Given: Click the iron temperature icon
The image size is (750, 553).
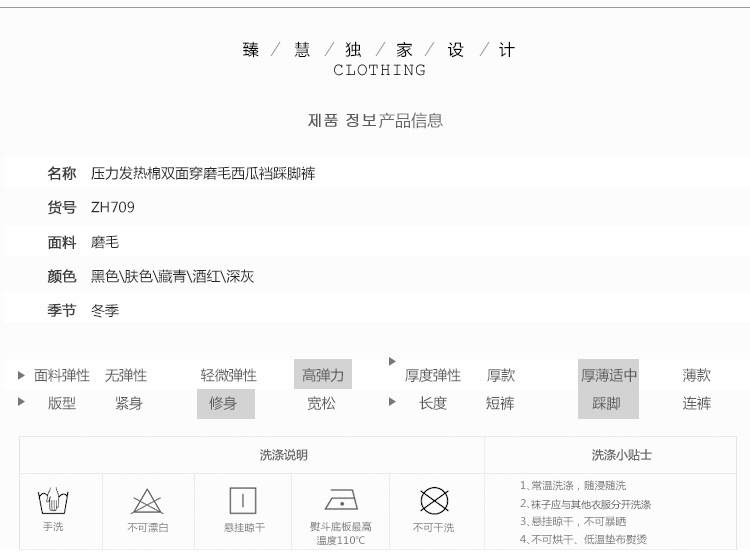Looking at the screenshot, I should 341,500.
